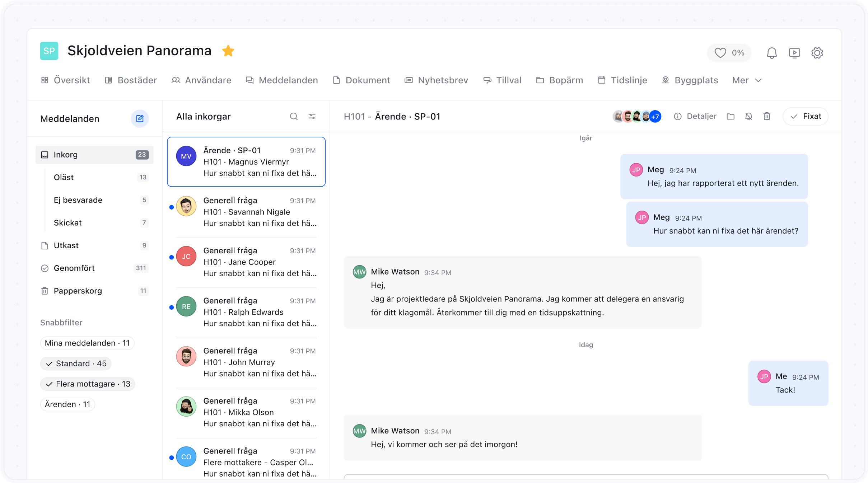The height and width of the screenshot is (483, 868).
Task: Delete conversation with trash icon
Action: [x=767, y=116]
